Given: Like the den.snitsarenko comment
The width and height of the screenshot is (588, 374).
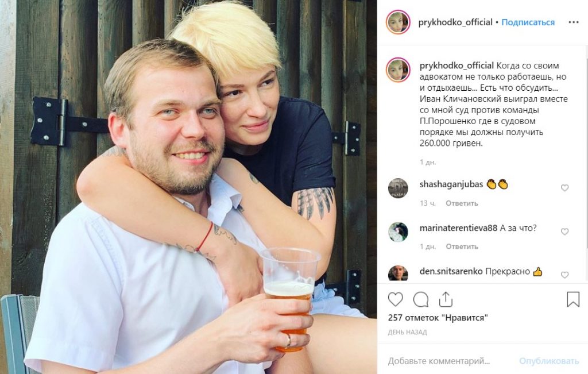Looking at the screenshot, I should pos(565,275).
